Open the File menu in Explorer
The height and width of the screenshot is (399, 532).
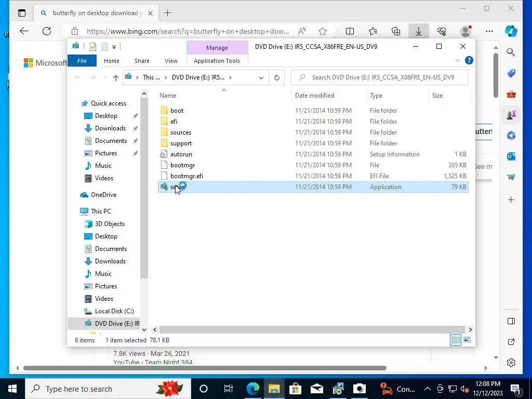(x=82, y=61)
